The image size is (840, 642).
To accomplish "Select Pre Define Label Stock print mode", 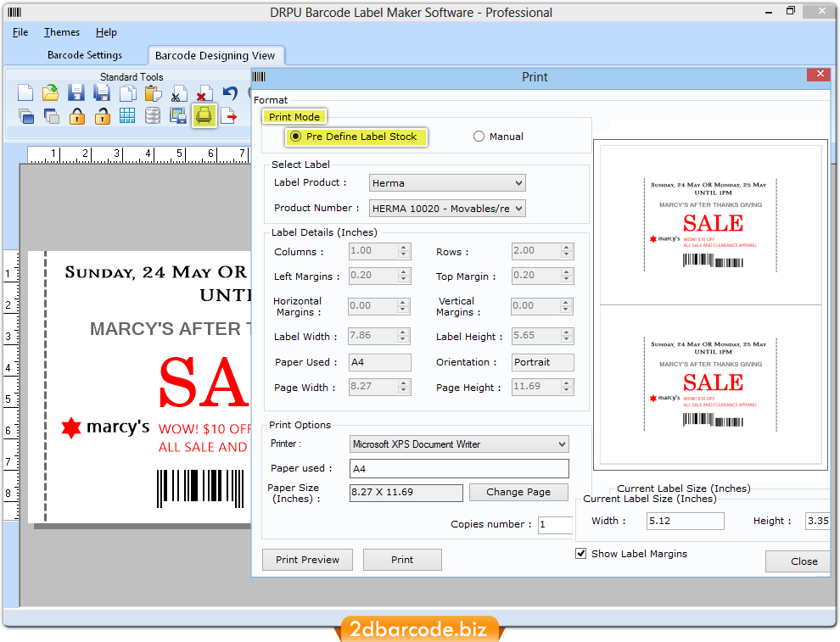I will click(x=296, y=137).
